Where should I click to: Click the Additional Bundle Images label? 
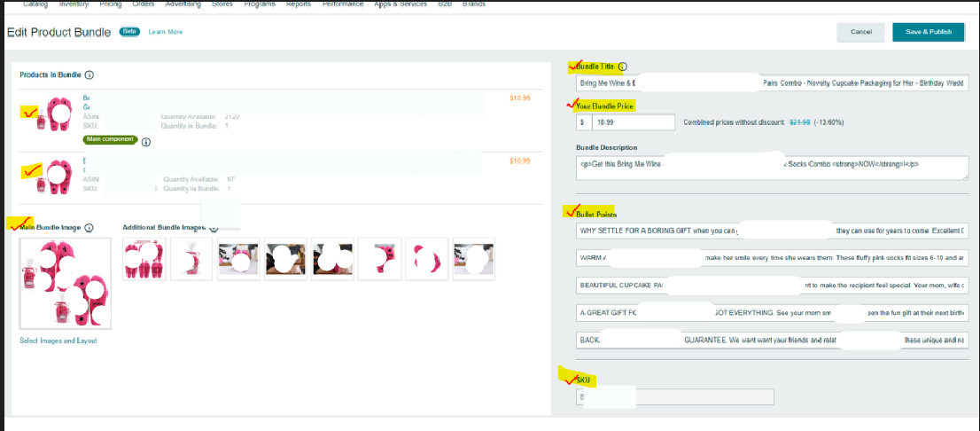(x=165, y=228)
